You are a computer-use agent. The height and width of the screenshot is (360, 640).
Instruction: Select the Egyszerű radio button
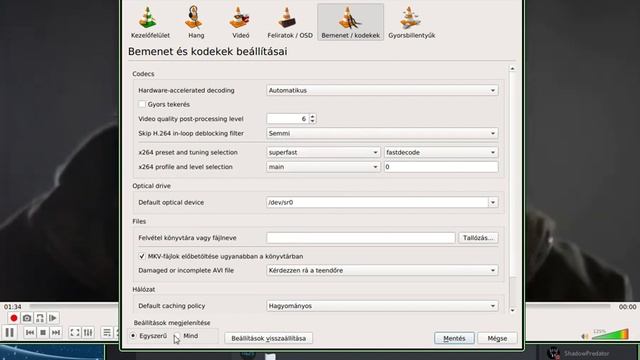(x=133, y=336)
